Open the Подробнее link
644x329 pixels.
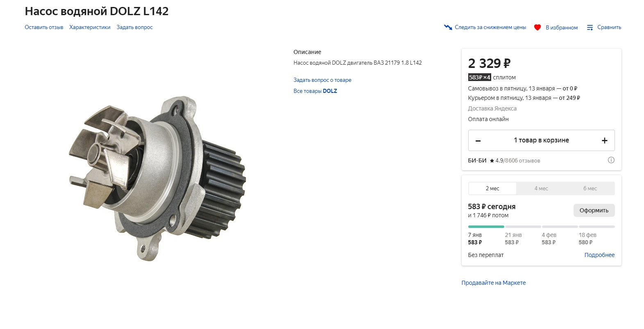(599, 255)
